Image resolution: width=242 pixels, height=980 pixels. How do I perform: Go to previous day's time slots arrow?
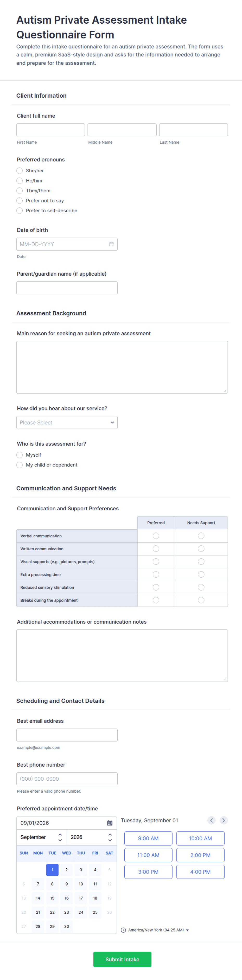212,820
